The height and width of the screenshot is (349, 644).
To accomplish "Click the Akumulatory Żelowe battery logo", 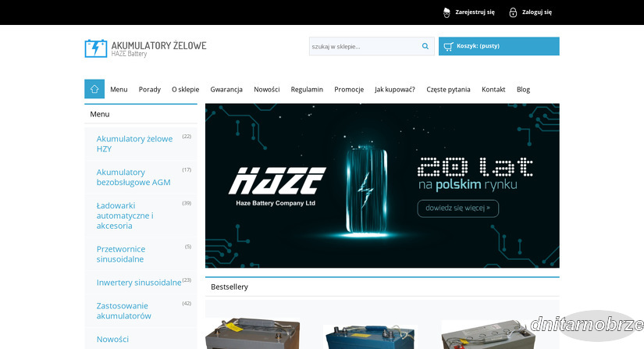I will point(96,48).
